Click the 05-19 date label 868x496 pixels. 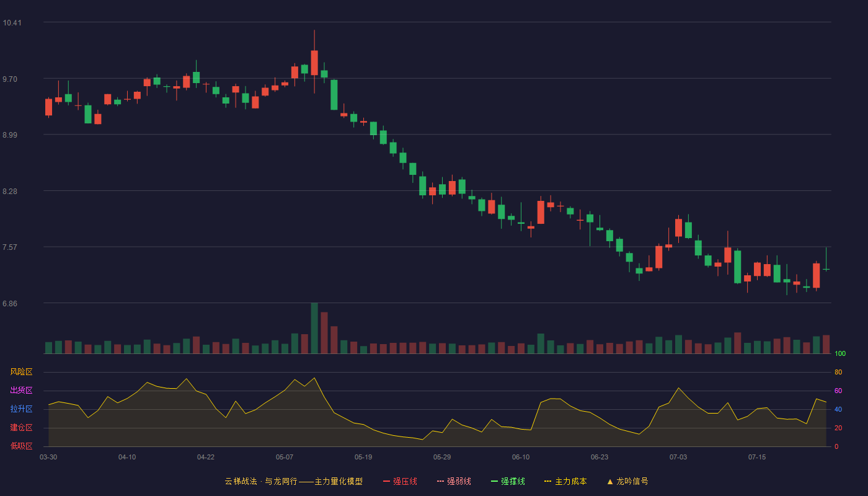pos(363,457)
